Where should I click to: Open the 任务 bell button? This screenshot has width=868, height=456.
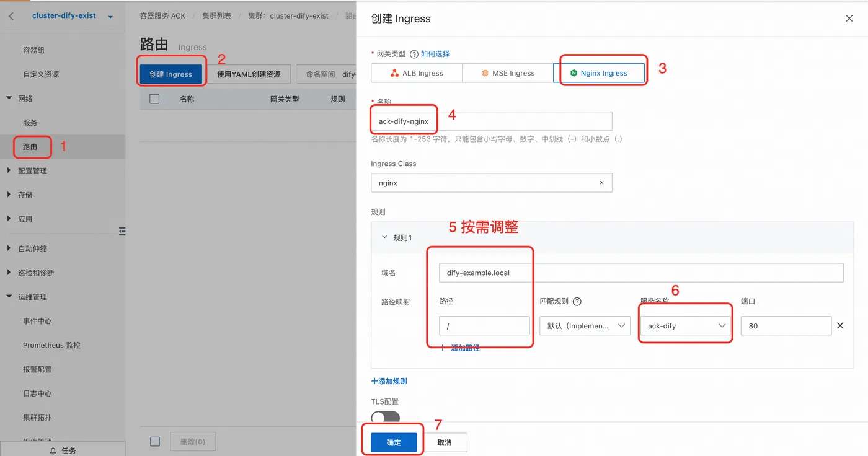(63, 450)
